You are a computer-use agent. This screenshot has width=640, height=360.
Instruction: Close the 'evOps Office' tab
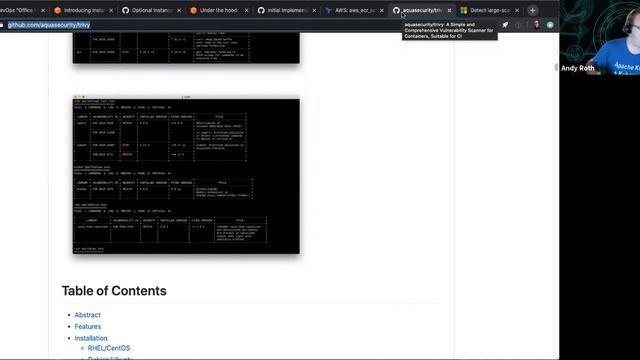43,10
